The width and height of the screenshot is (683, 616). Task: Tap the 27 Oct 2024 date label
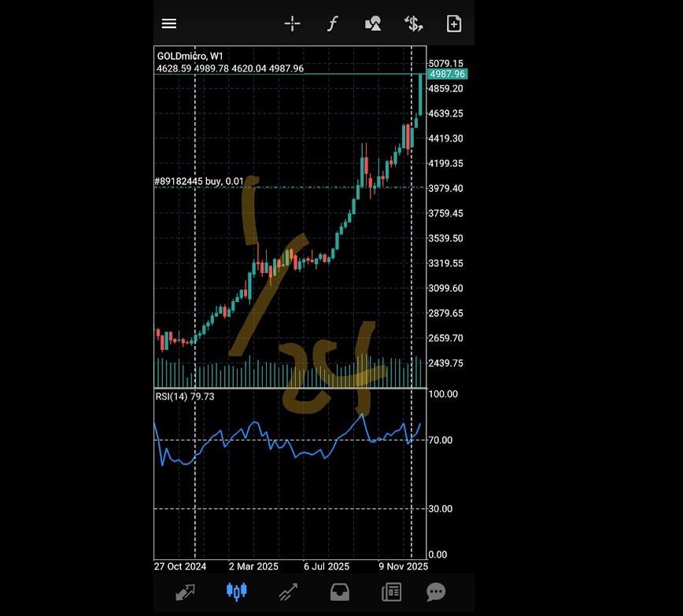[x=180, y=566]
